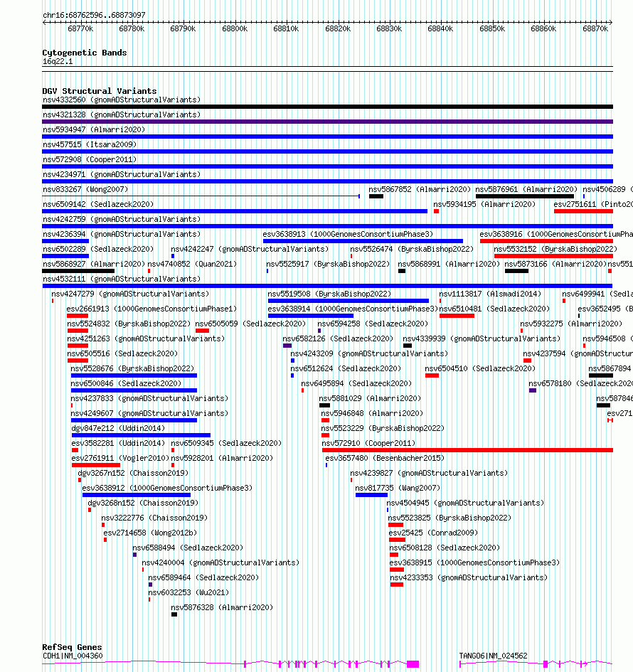
Task: Click the black nsv5867852 variant bar
Action: point(376,196)
